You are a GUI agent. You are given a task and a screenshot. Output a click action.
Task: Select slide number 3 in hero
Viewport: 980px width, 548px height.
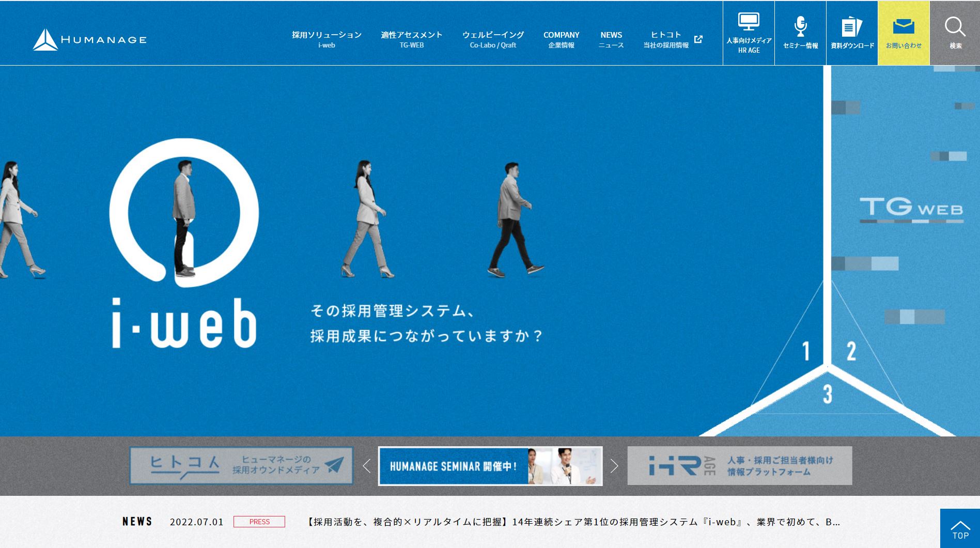[x=828, y=394]
